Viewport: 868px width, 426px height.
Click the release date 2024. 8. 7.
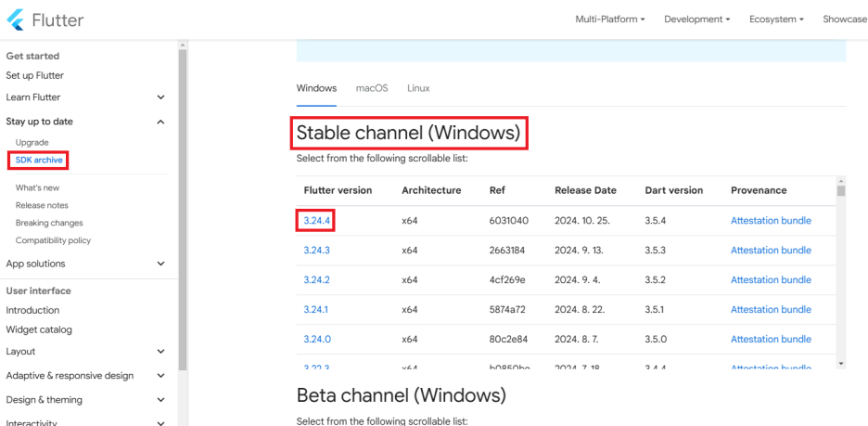click(x=578, y=339)
